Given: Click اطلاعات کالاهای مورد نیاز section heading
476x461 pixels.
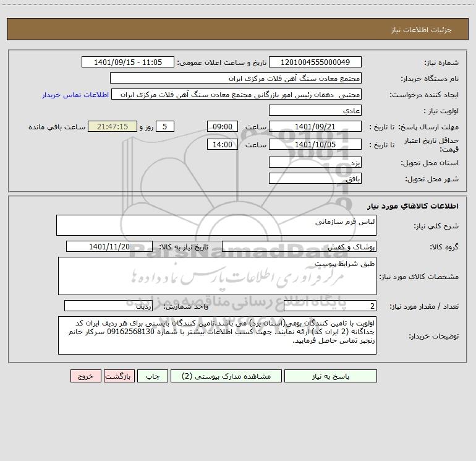Looking at the screenshot, I should [413, 206].
